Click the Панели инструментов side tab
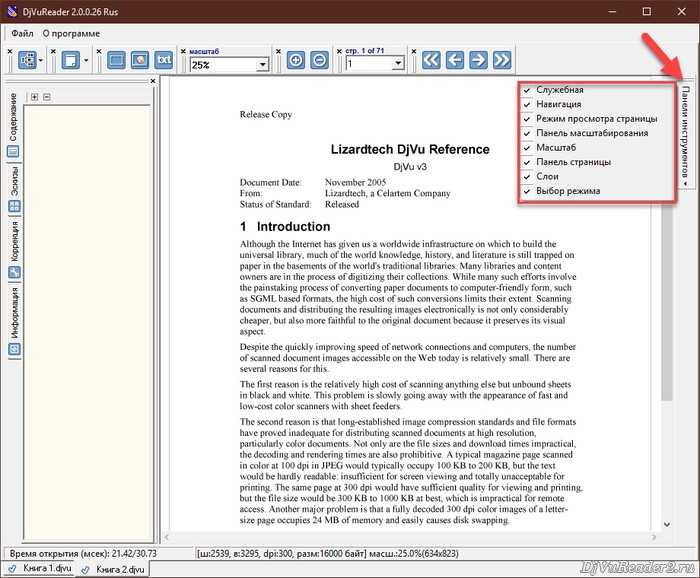 [686, 135]
